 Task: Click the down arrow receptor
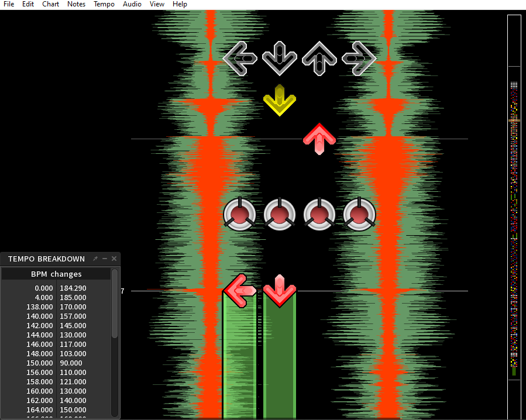coord(280,58)
